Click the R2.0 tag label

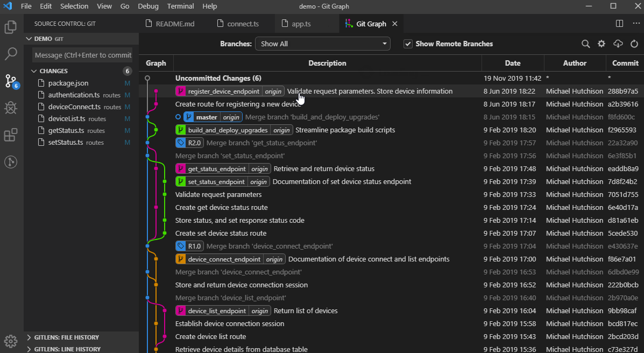point(190,143)
